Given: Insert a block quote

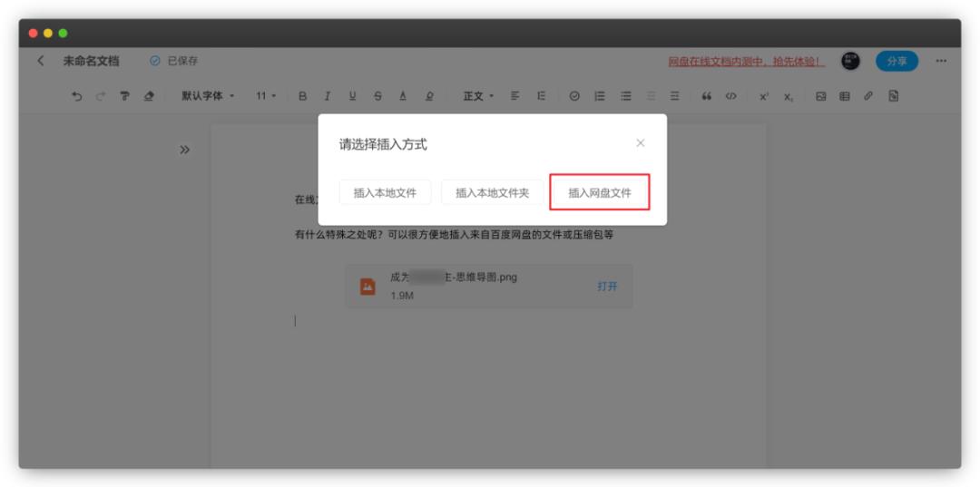Looking at the screenshot, I should pos(707,96).
